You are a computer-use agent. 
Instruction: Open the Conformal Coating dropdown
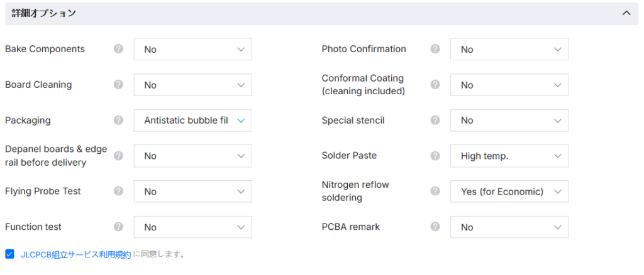(509, 85)
